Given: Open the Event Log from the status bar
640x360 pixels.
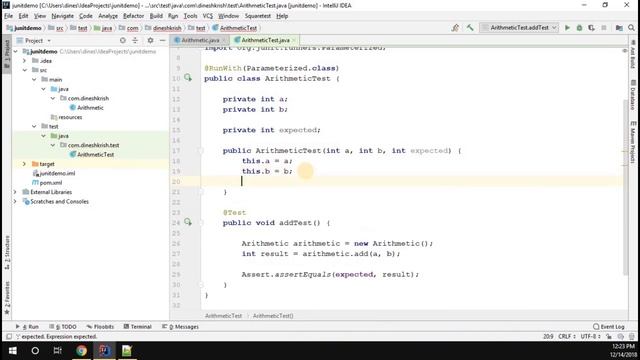Looking at the screenshot, I should click(x=609, y=327).
